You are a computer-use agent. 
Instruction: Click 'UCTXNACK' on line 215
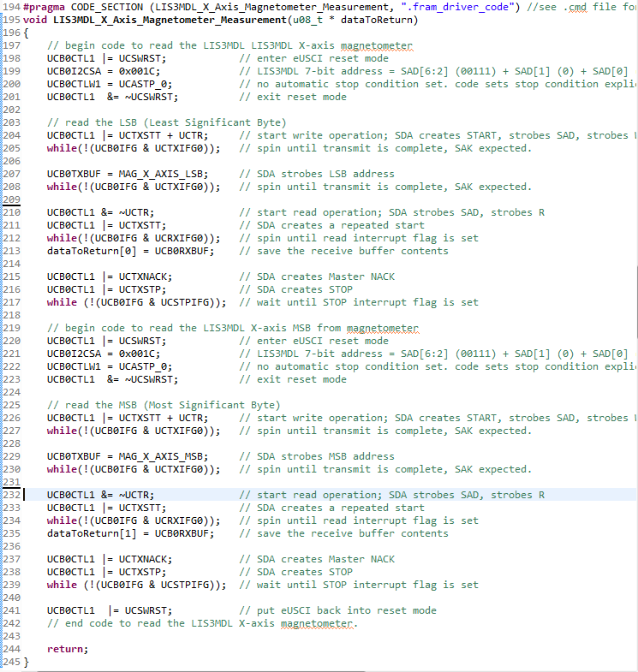click(x=142, y=277)
